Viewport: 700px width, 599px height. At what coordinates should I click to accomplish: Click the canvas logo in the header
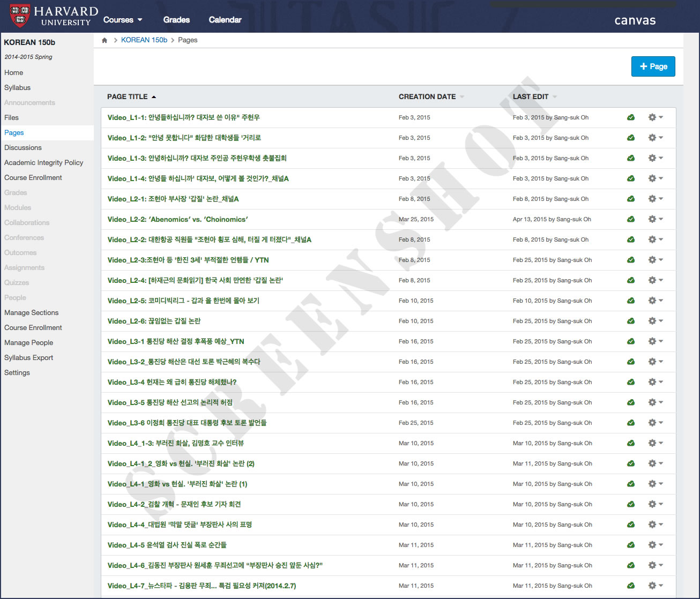(635, 21)
